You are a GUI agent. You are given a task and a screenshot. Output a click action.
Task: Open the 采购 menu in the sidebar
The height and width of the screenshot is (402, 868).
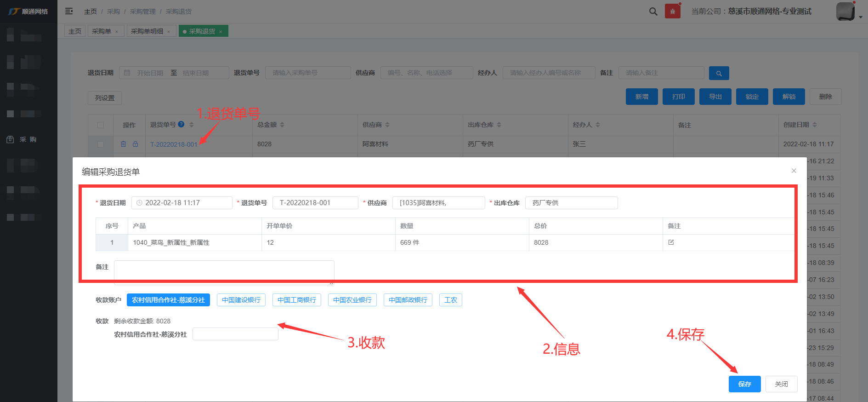point(28,139)
